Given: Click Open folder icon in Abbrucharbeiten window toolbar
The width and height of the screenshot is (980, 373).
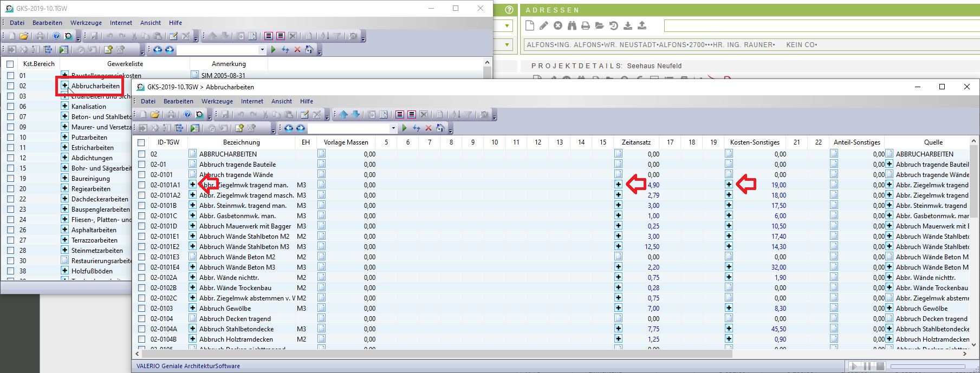Looking at the screenshot, I should [155, 114].
